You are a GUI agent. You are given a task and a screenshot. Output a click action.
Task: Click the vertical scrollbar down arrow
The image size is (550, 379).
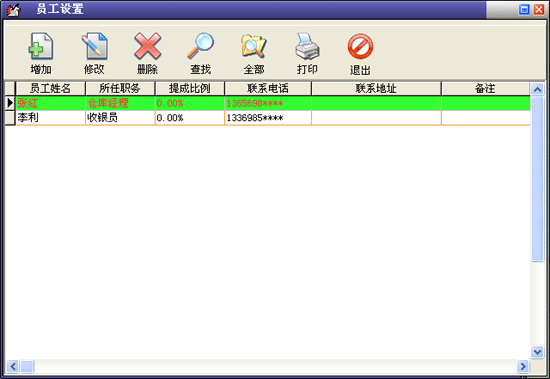537,352
